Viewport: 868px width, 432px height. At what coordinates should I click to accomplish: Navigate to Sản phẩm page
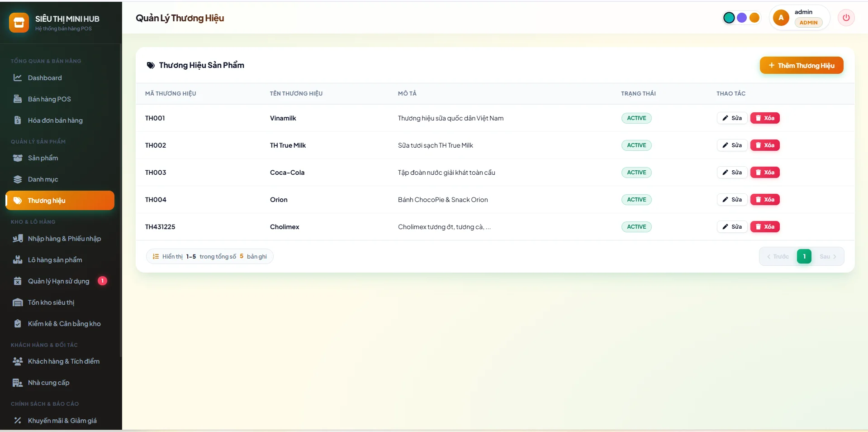[x=60, y=158]
